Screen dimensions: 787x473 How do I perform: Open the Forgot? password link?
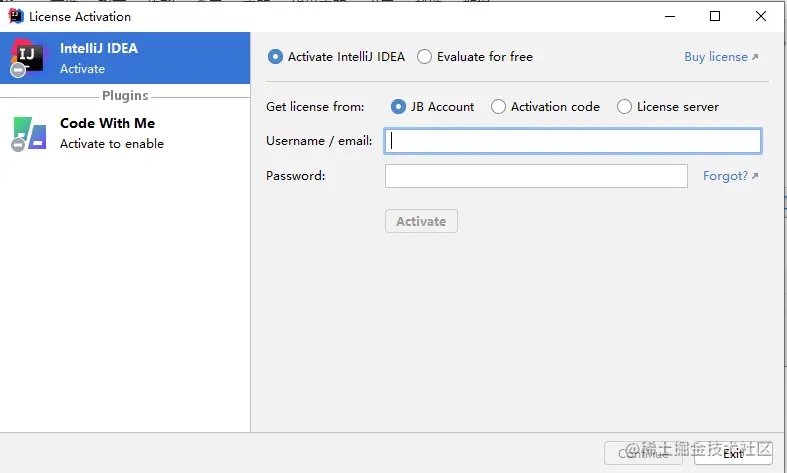click(x=730, y=176)
